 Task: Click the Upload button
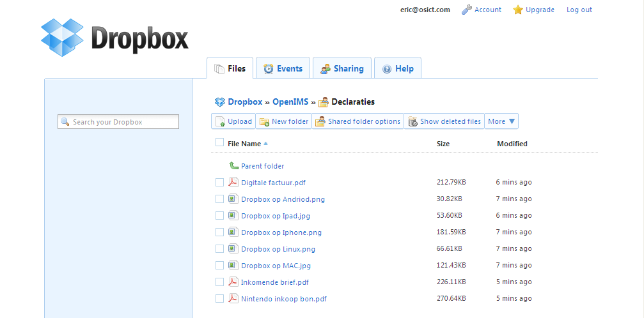point(233,121)
